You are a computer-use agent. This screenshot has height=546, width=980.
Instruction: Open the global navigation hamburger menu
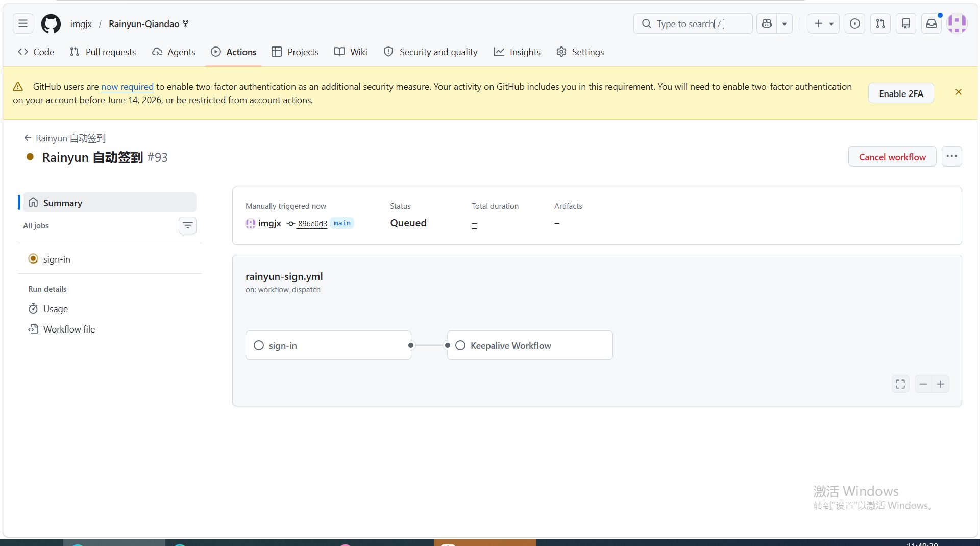tap(23, 23)
